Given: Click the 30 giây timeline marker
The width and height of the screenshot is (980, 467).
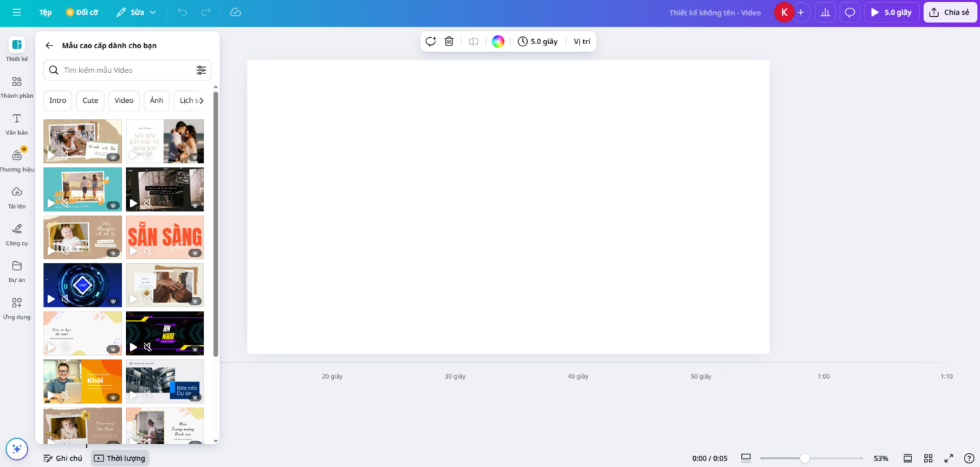Looking at the screenshot, I should tap(455, 376).
